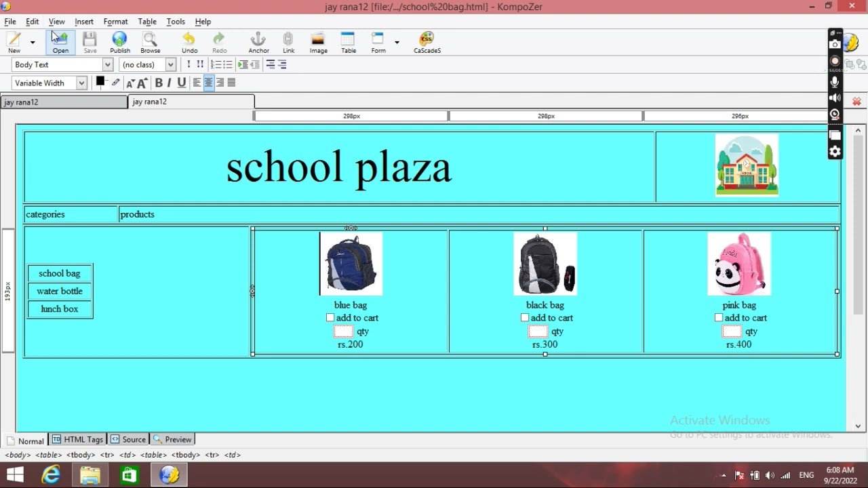
Task: Click the Form insert icon
Action: (x=378, y=42)
